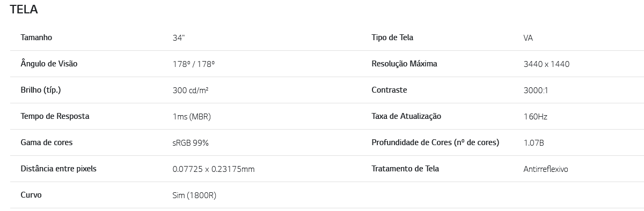This screenshot has width=644, height=211.
Task: Select the Brilho (típ.) label
Action: coord(40,90)
